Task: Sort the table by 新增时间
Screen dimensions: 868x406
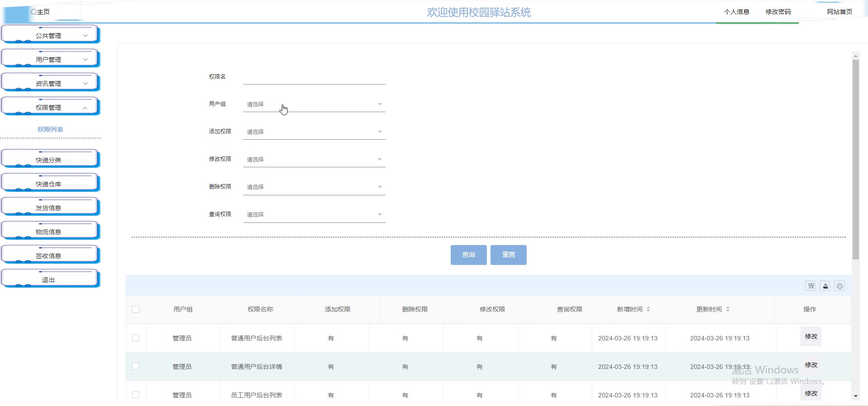Action: (648, 309)
